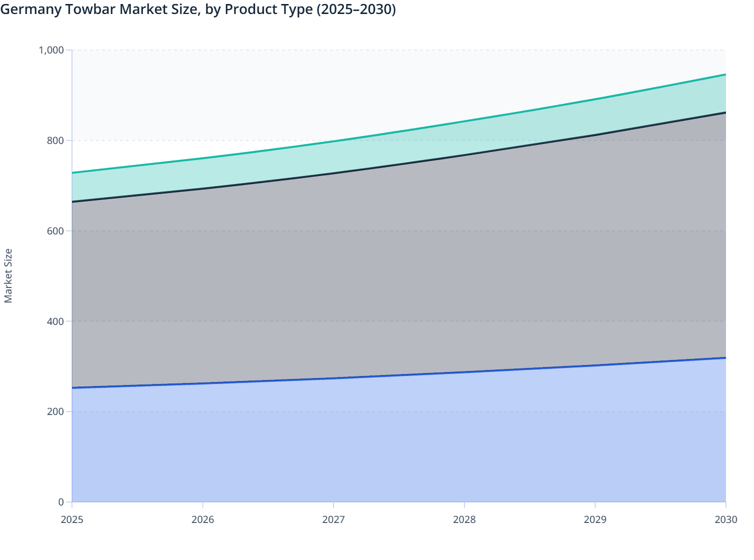Click the 0 y-axis tick label
Viewport: 754px width, 560px height.
click(59, 501)
